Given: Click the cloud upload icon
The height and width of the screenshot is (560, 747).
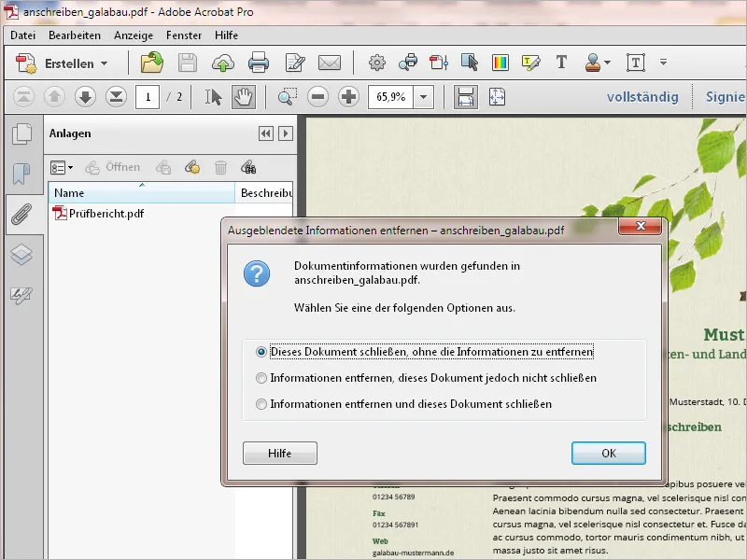Looking at the screenshot, I should 222,63.
